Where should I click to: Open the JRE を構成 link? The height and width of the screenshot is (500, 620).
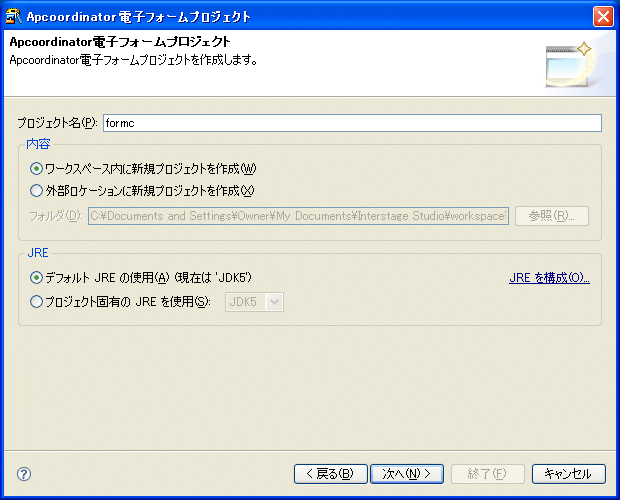[x=549, y=278]
